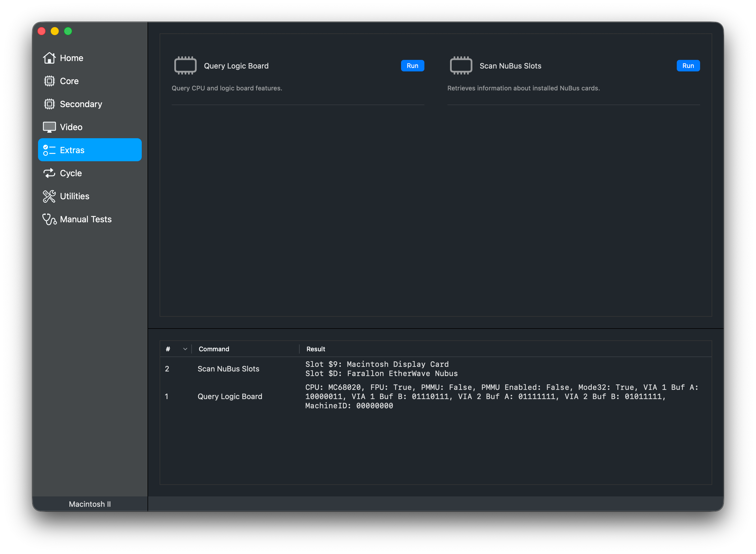This screenshot has width=756, height=554.
Task: Click the Cycle repeat arrows icon
Action: (x=49, y=173)
